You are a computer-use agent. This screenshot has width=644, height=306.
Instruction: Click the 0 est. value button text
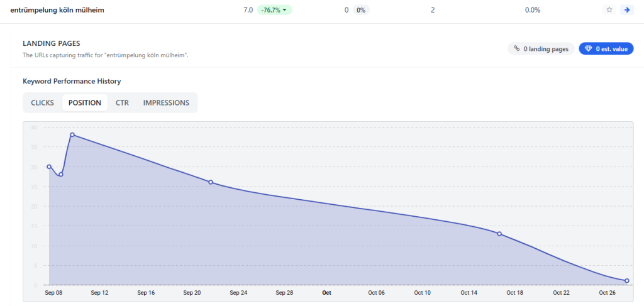[612, 48]
